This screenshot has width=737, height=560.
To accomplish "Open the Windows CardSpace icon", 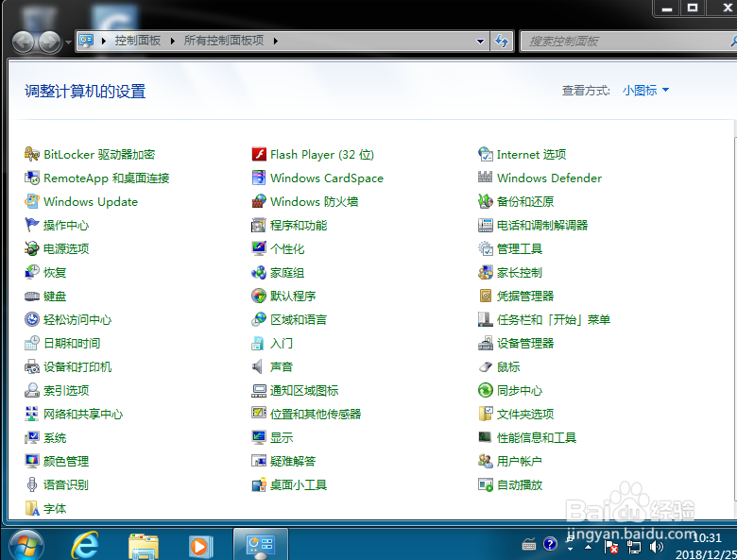I will click(x=259, y=178).
